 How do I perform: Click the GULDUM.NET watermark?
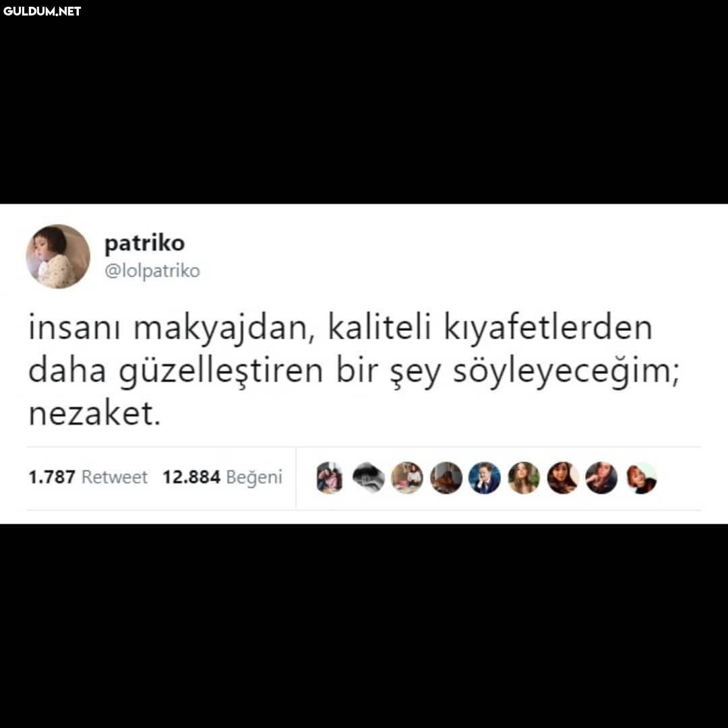[x=42, y=11]
